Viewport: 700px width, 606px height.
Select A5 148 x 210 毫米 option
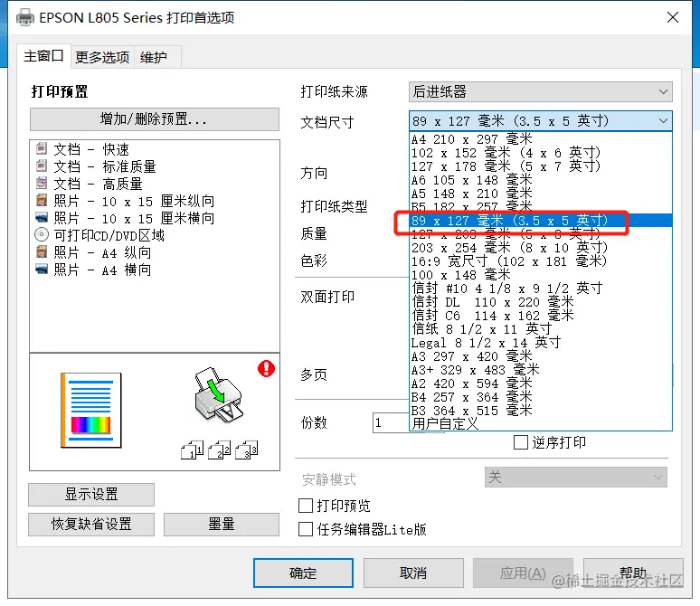coord(541,194)
